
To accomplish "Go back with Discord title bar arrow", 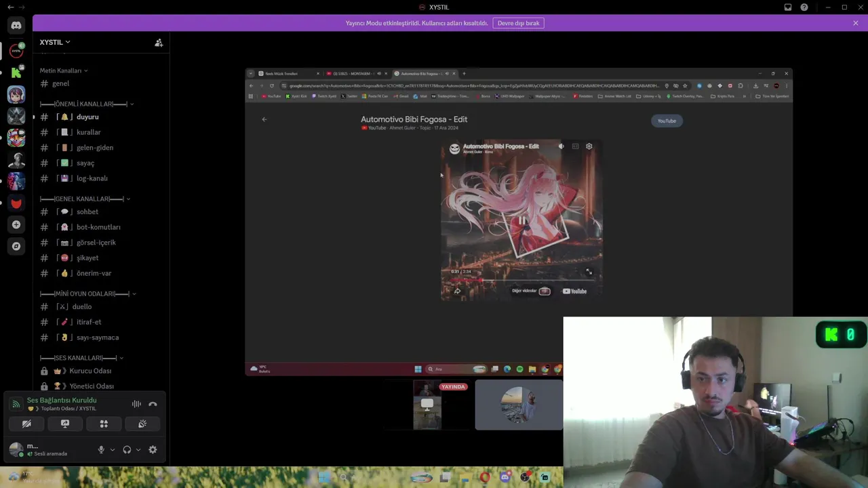I will [x=10, y=7].
